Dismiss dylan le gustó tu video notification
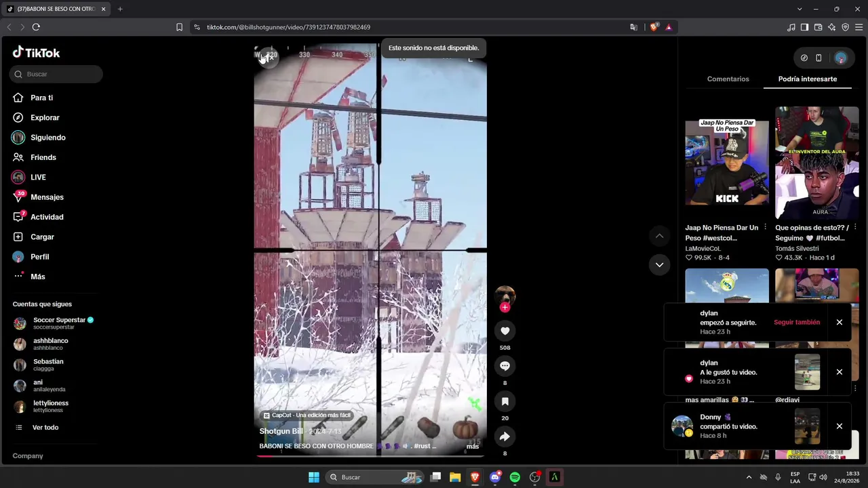The width and height of the screenshot is (868, 488). (x=839, y=372)
